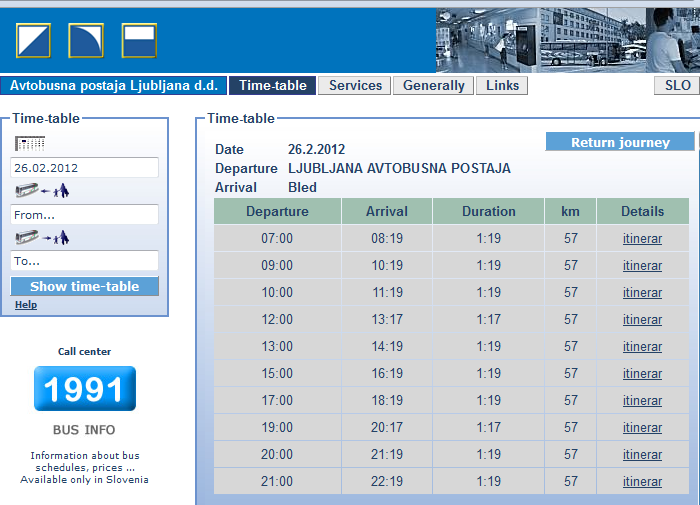Click the second curved logo icon
Screen dimensions: 700x505
click(x=86, y=40)
